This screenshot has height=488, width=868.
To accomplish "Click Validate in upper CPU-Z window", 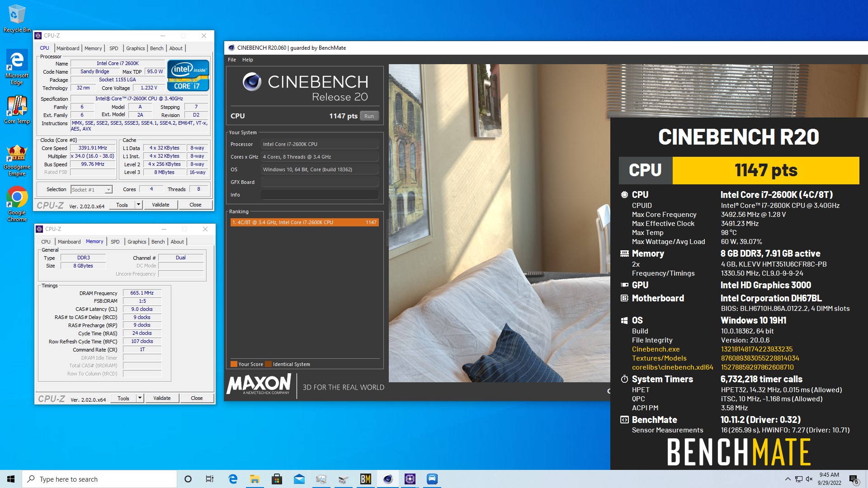I will (160, 205).
